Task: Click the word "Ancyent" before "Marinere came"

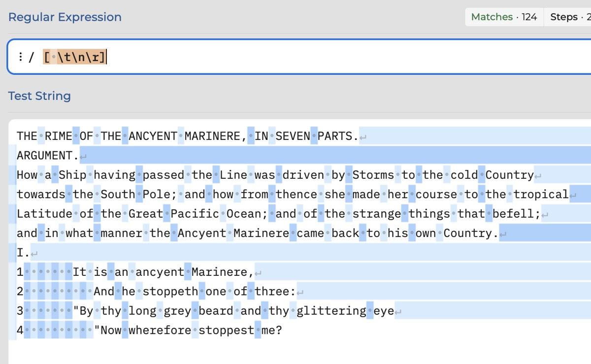Action: click(x=201, y=233)
